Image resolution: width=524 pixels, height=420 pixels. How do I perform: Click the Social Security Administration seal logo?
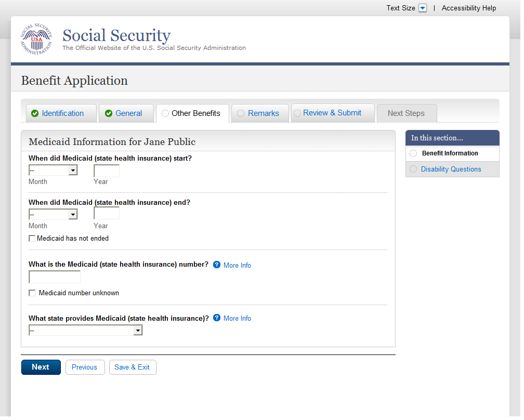pos(36,40)
